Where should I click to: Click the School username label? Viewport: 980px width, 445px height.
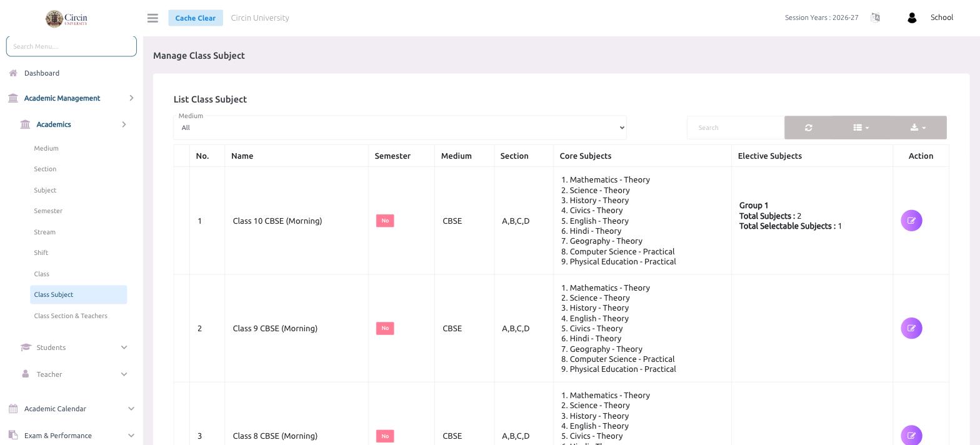941,17
